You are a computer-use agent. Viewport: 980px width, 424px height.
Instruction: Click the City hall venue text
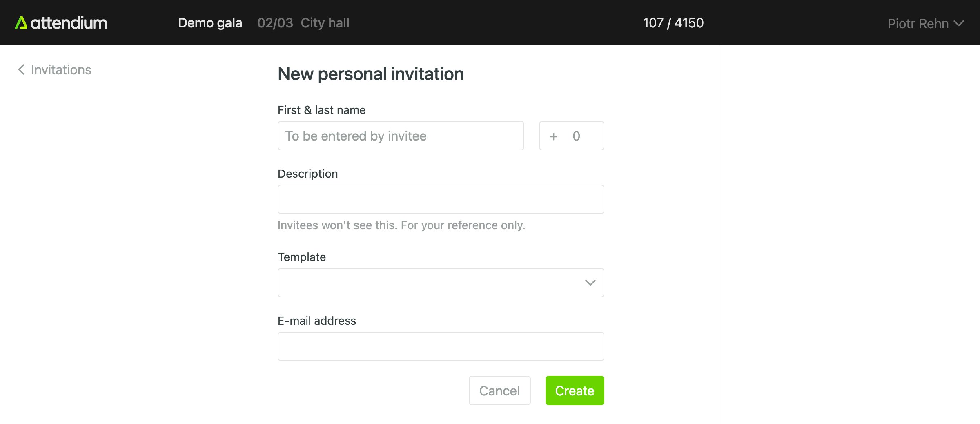(325, 23)
